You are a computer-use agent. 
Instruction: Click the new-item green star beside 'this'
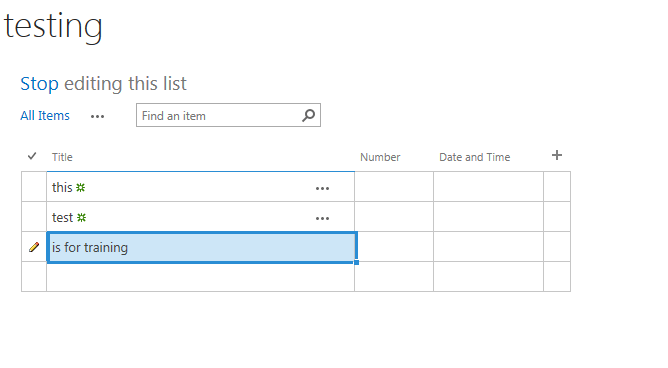click(81, 187)
